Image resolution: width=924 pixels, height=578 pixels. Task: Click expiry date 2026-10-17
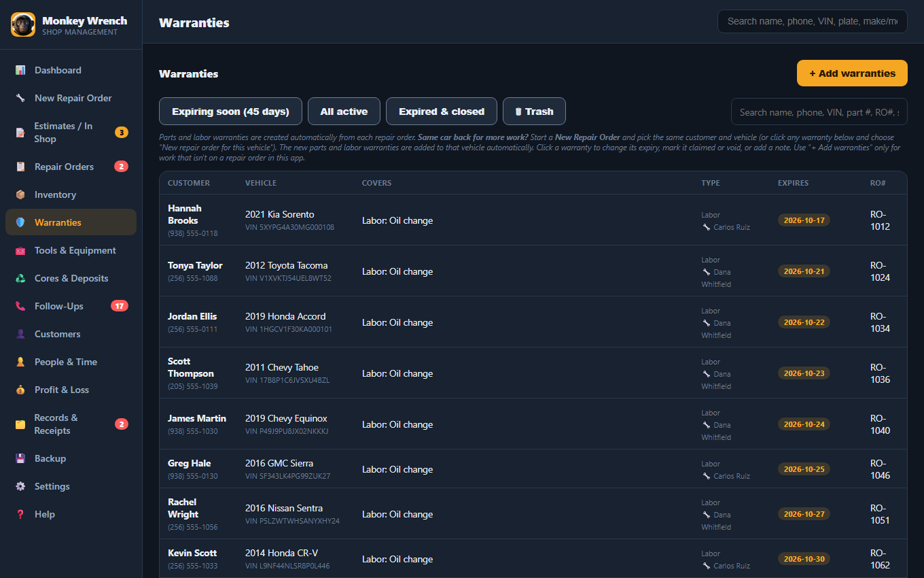tap(804, 220)
